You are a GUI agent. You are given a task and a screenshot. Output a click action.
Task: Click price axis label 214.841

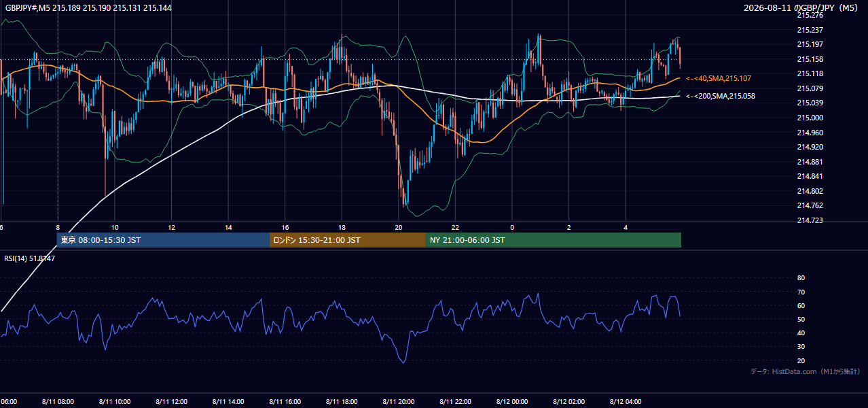(x=810, y=176)
